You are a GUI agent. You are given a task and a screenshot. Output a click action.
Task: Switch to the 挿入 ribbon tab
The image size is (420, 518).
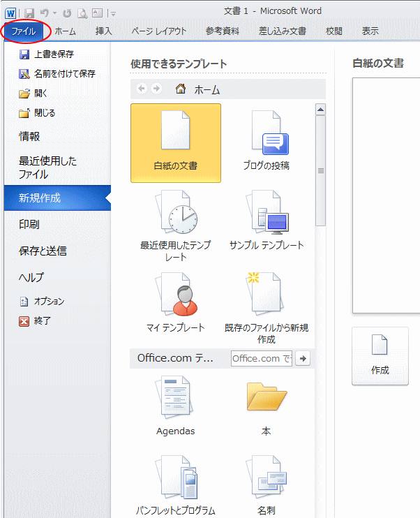click(x=104, y=31)
